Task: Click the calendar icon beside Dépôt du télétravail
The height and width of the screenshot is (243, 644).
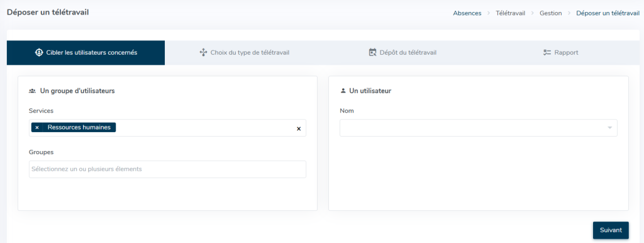Action: pos(372,53)
